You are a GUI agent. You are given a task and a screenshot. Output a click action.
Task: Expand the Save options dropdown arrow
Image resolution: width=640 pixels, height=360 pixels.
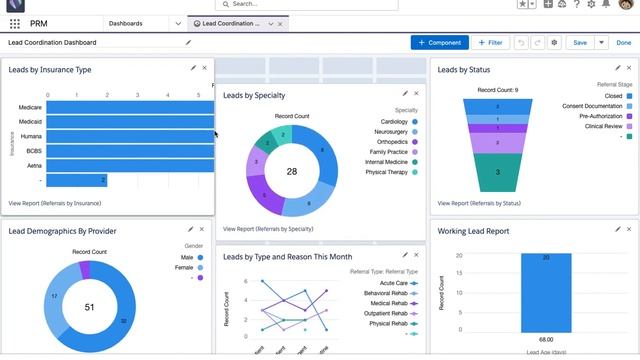tap(601, 42)
